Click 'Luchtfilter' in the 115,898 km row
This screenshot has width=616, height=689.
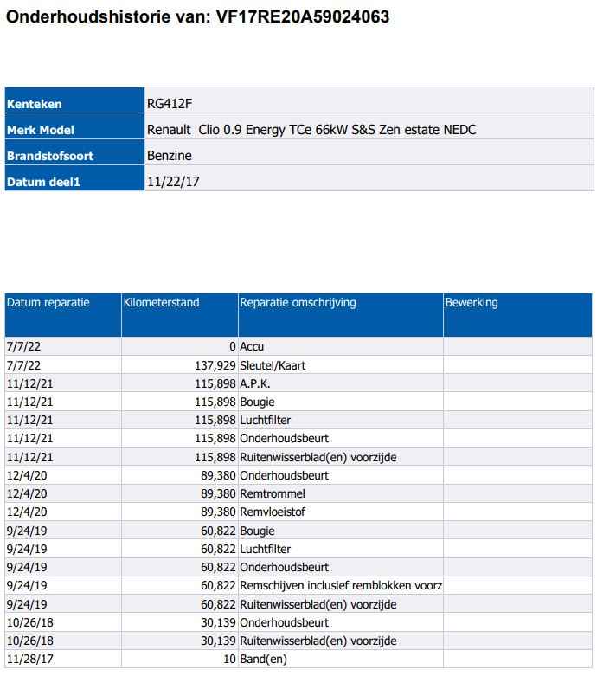(266, 420)
